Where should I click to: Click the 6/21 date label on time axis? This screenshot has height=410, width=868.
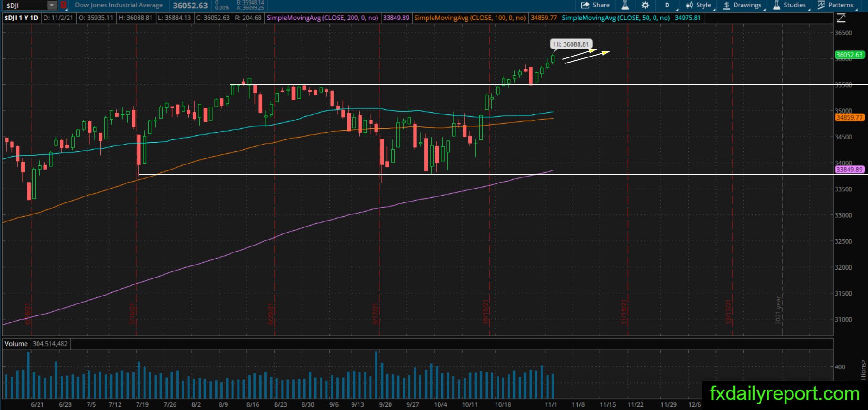click(37, 404)
